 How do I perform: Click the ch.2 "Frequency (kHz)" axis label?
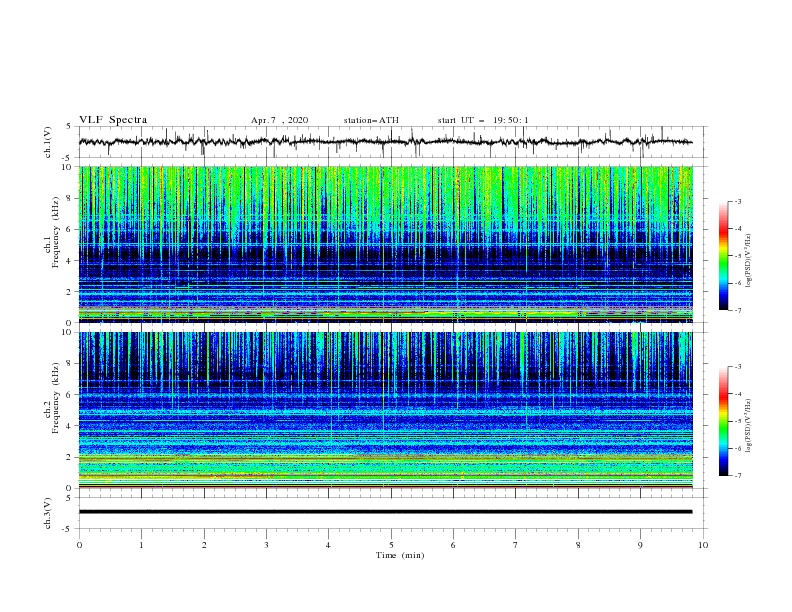pyautogui.click(x=56, y=398)
